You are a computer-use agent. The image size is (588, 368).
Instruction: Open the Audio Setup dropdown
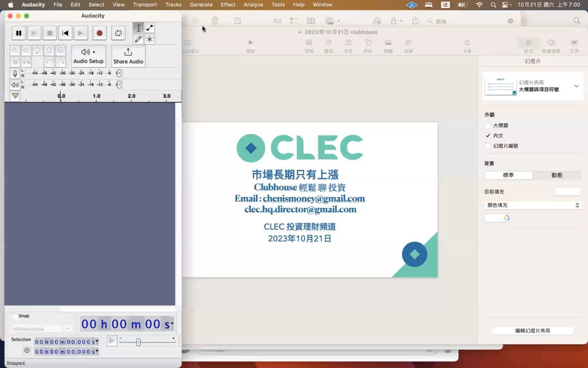(88, 56)
